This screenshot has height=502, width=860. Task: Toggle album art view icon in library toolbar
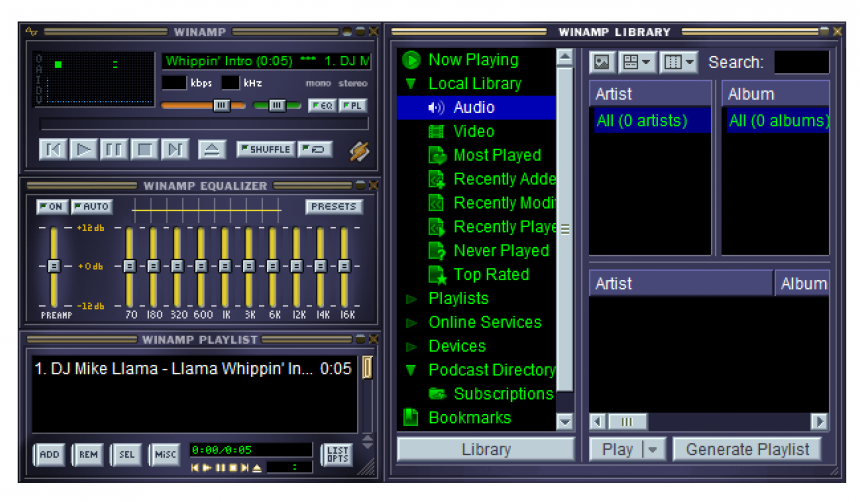click(x=602, y=62)
